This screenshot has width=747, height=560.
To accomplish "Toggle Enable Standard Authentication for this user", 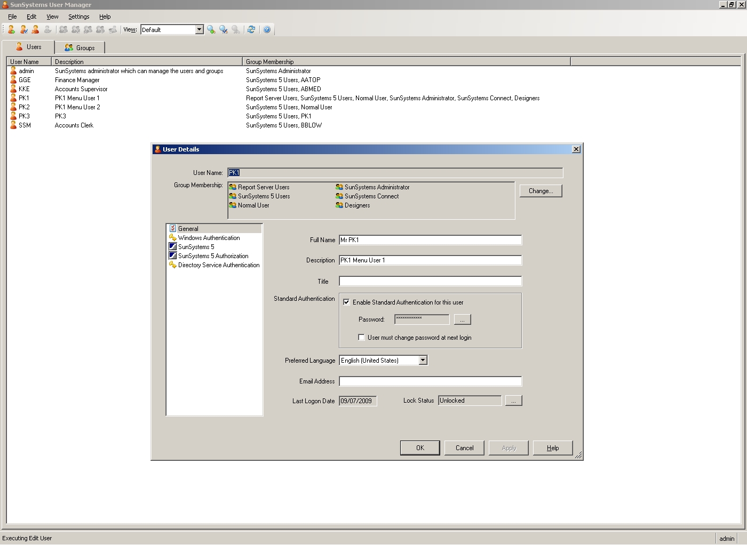I will click(346, 302).
